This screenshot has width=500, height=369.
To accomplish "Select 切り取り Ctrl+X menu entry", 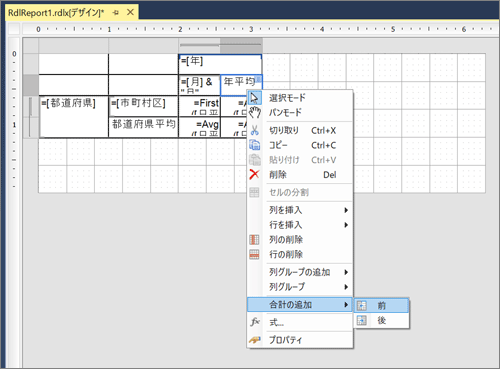I will click(300, 130).
